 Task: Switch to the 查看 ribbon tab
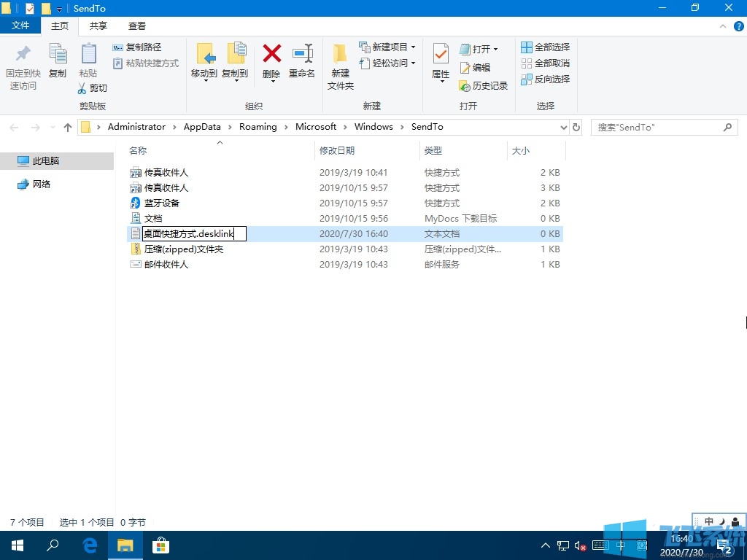click(x=137, y=26)
